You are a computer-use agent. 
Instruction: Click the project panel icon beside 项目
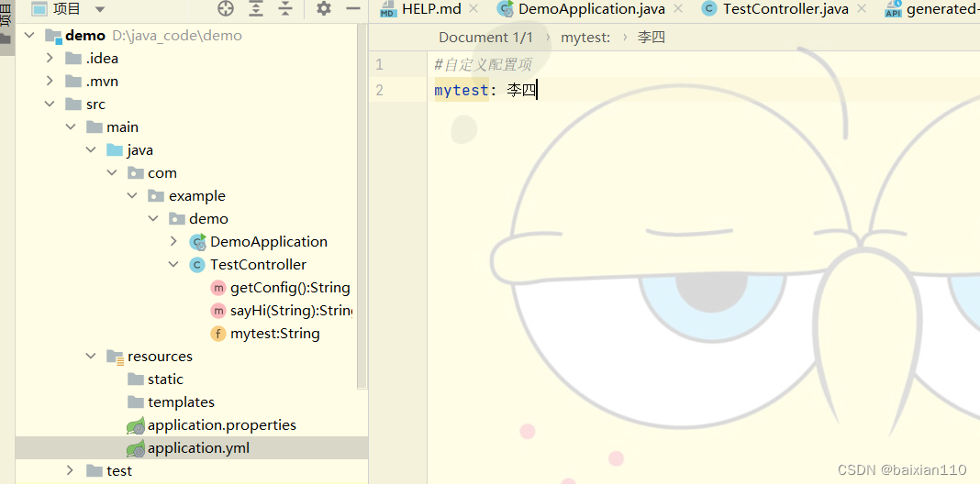(x=39, y=9)
